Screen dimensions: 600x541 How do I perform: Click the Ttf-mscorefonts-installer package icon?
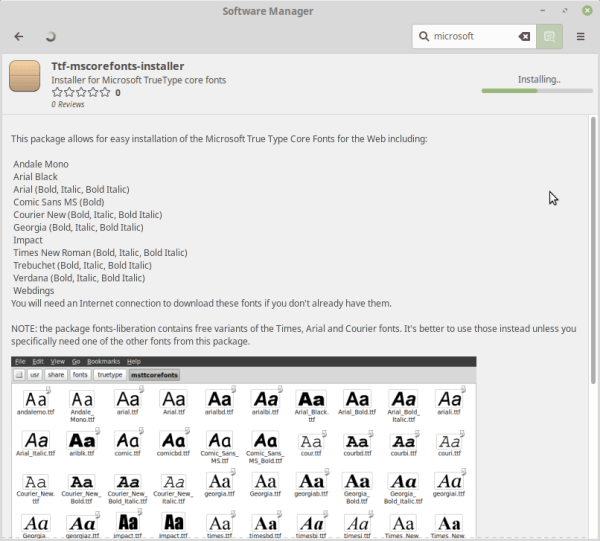[24, 76]
